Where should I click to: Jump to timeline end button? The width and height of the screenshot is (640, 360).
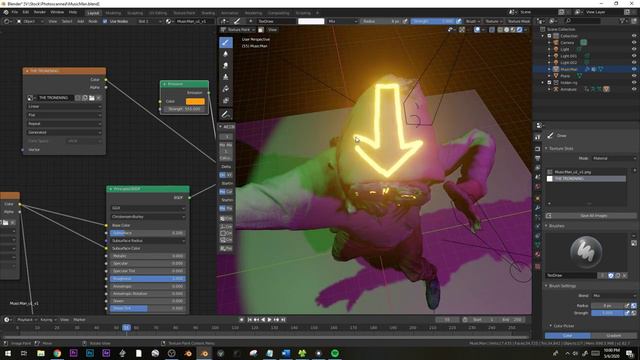[x=283, y=320]
